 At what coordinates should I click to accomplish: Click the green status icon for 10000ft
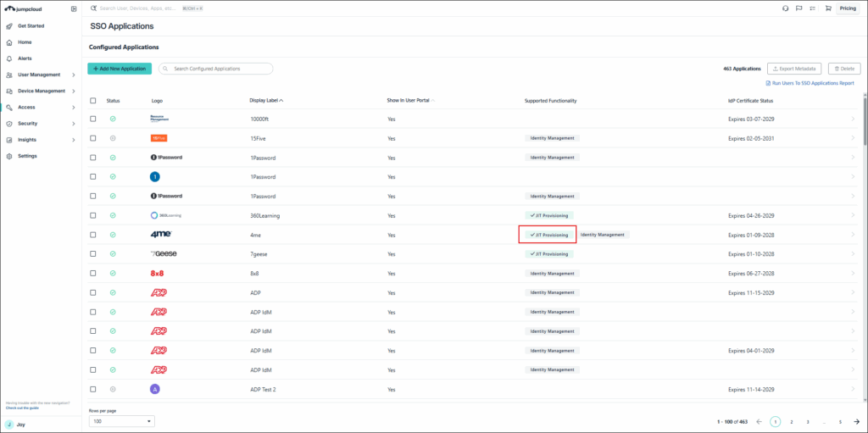point(113,119)
